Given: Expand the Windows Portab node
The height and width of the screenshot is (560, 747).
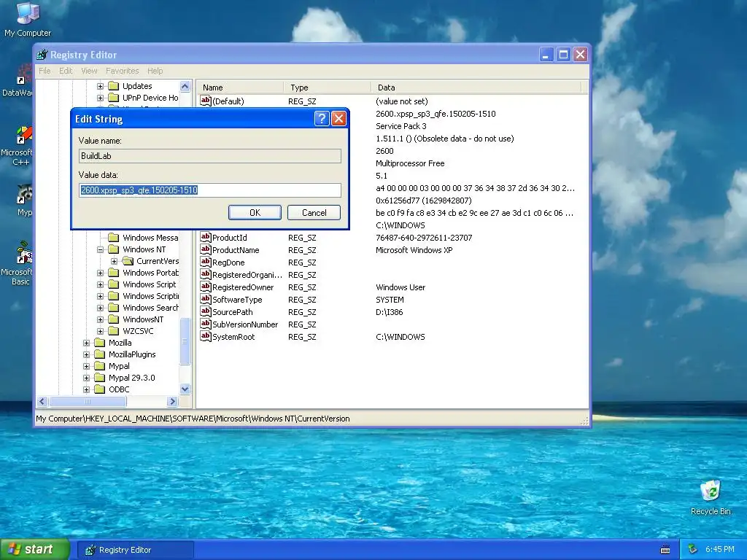Looking at the screenshot, I should pos(100,273).
